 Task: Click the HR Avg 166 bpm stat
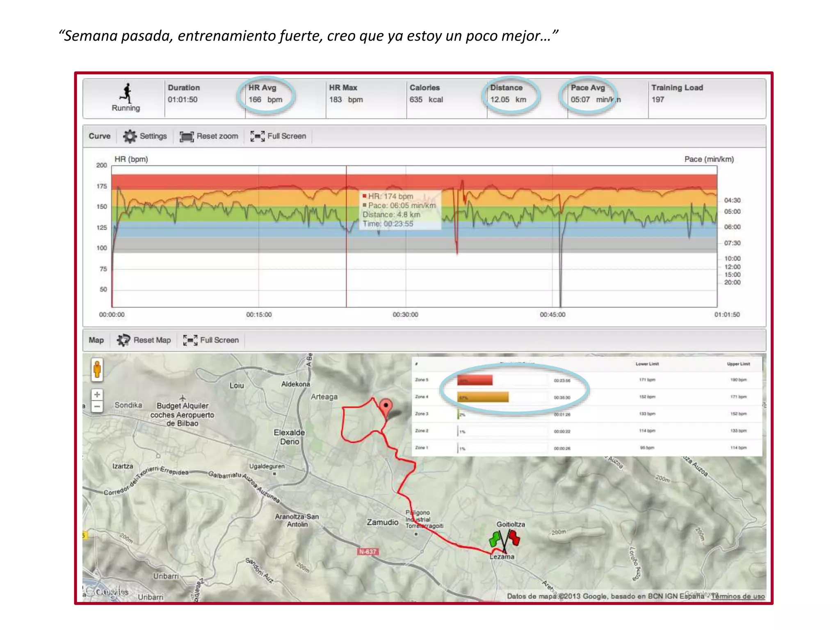click(x=265, y=99)
